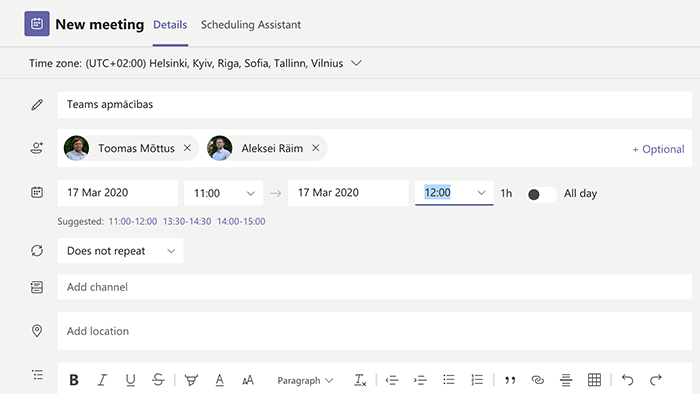
Task: Choose the suggested 13:30-14:30 time slot
Action: 187,221
